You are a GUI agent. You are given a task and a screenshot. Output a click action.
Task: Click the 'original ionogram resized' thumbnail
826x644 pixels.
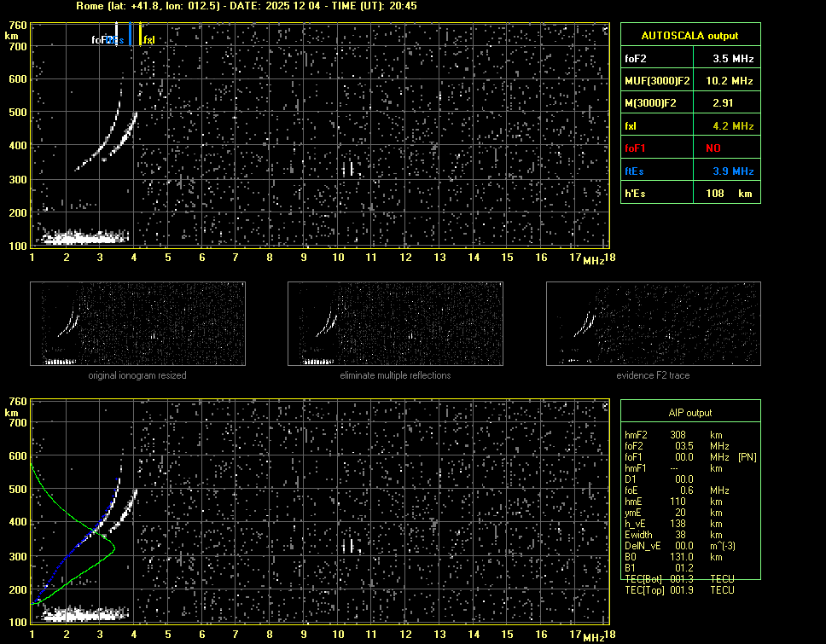click(137, 324)
